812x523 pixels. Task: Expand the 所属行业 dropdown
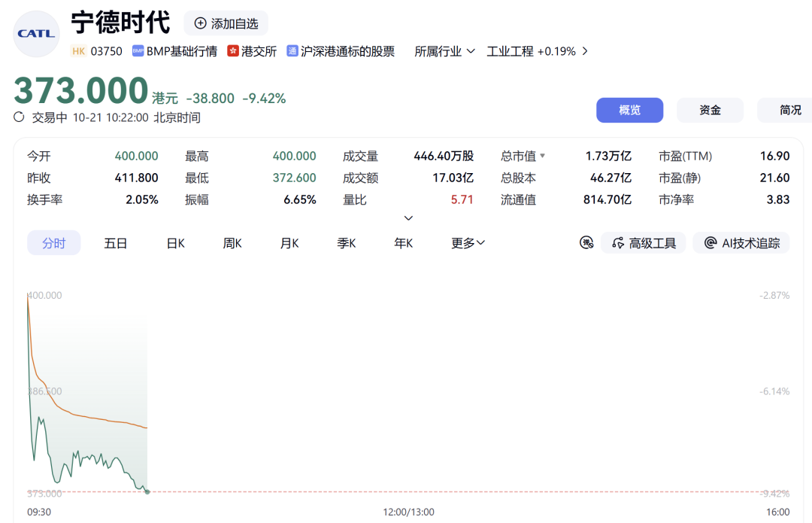click(444, 51)
